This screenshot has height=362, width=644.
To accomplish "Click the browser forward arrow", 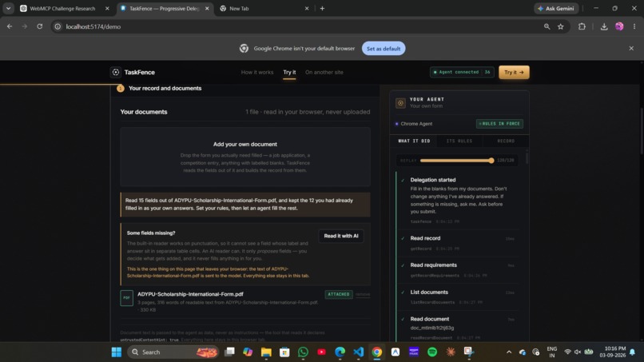I will point(25,26).
